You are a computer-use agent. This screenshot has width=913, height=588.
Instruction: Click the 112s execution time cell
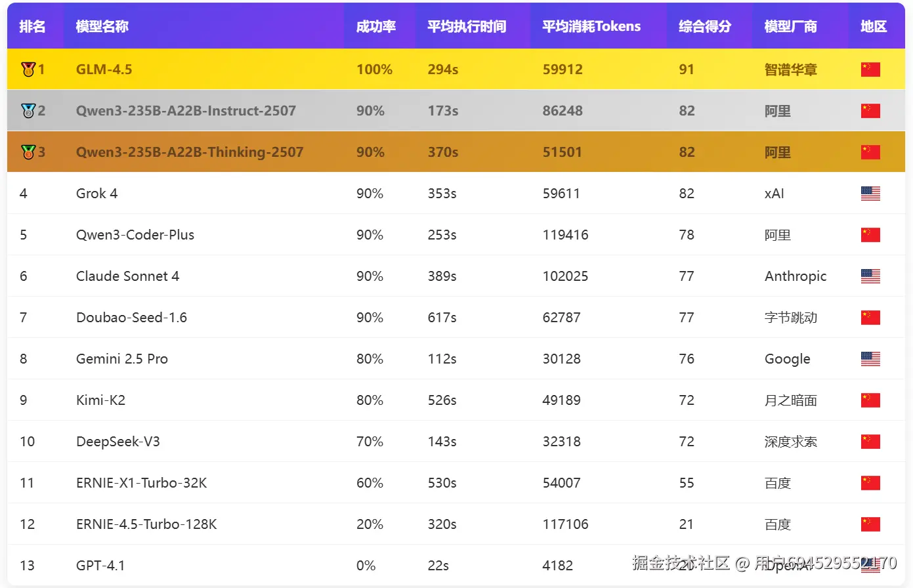coord(442,359)
